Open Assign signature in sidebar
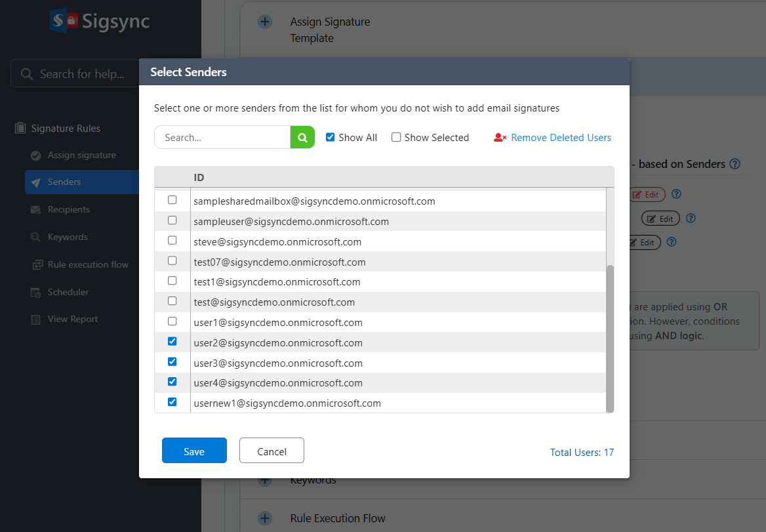 [x=81, y=155]
